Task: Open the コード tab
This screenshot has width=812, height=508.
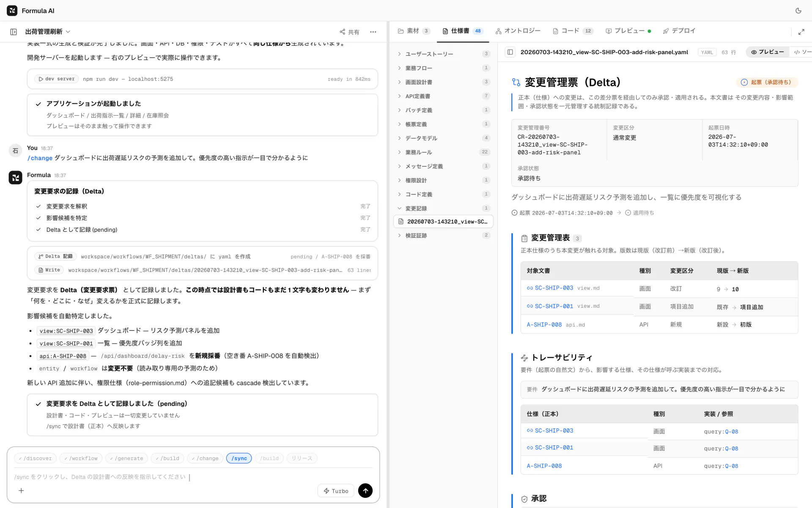Action: coord(573,31)
